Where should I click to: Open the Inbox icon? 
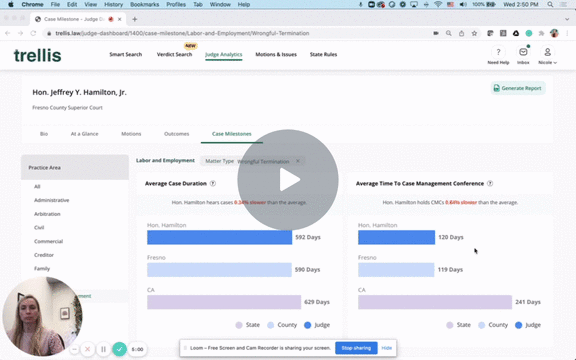(523, 52)
